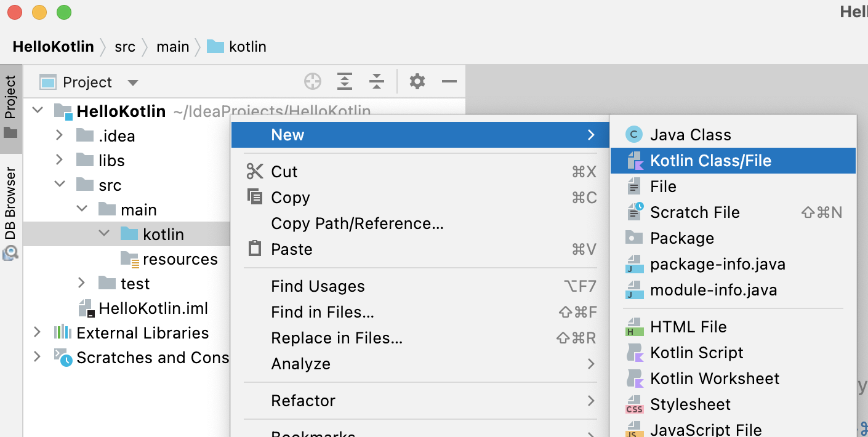Click the Locate/Select Opened File crosshair icon
868x437 pixels.
click(313, 81)
